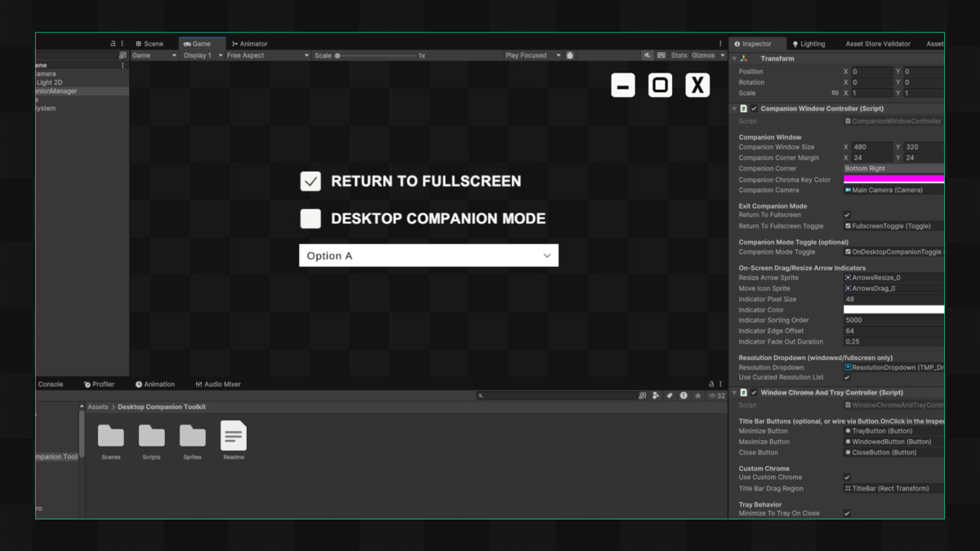Open Hierarchy panel three-dot options menu
The width and height of the screenshot is (980, 551).
[122, 44]
